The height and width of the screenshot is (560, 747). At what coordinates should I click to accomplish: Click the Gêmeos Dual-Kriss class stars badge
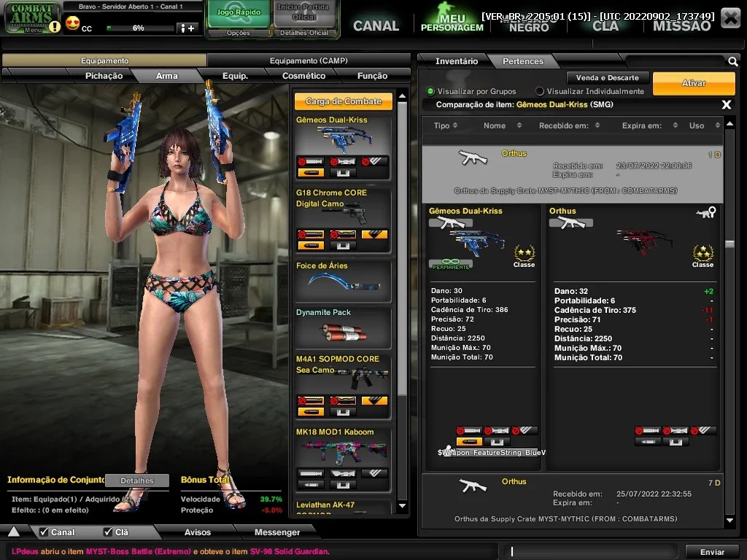tap(524, 256)
